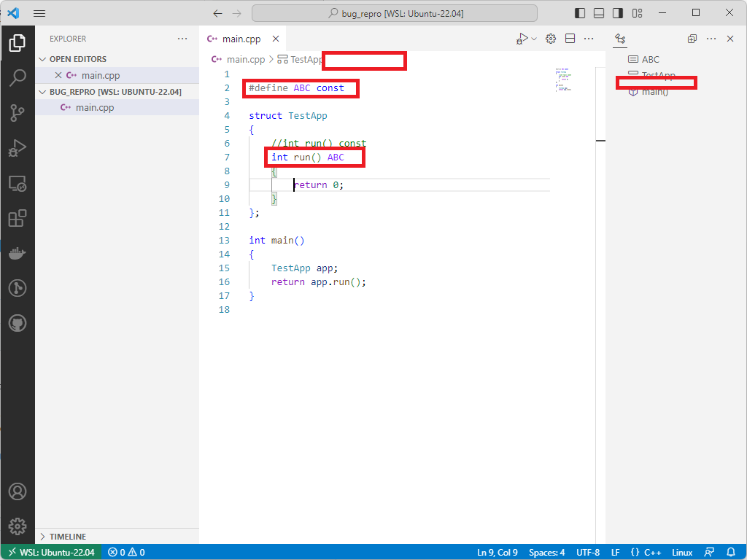This screenshot has width=747, height=560.
Task: Click the Split Editor icon
Action: pyautogui.click(x=570, y=39)
